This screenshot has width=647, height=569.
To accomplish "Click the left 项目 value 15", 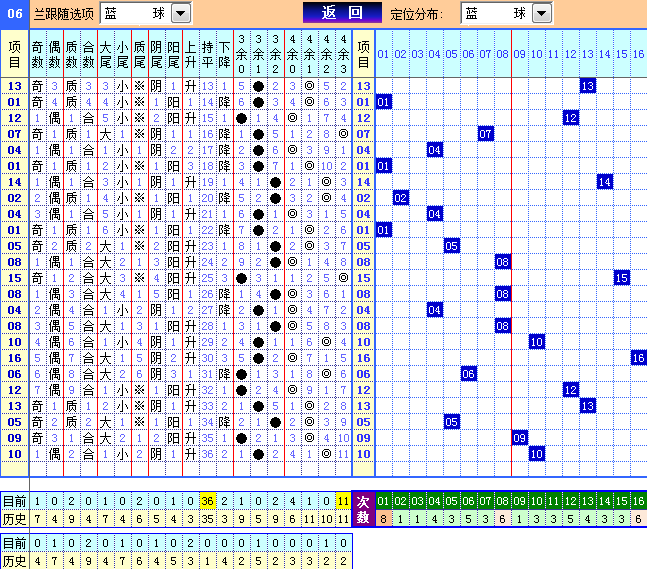I will click(14, 278).
